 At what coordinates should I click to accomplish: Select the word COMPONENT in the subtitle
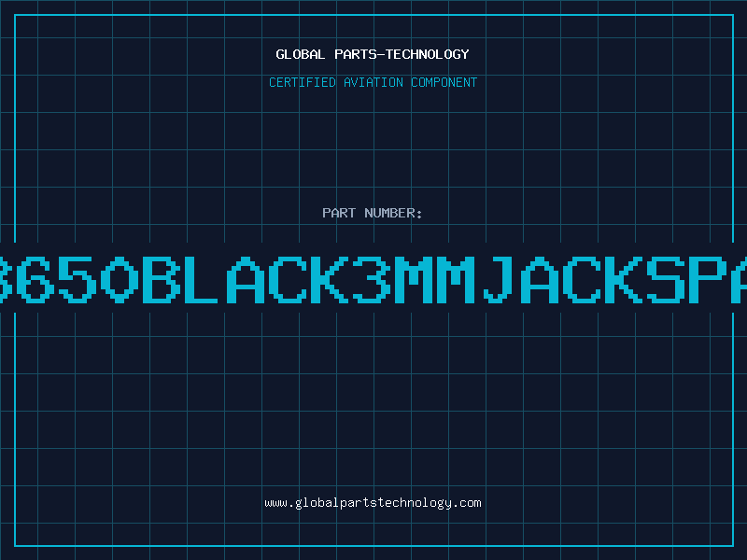444,82
